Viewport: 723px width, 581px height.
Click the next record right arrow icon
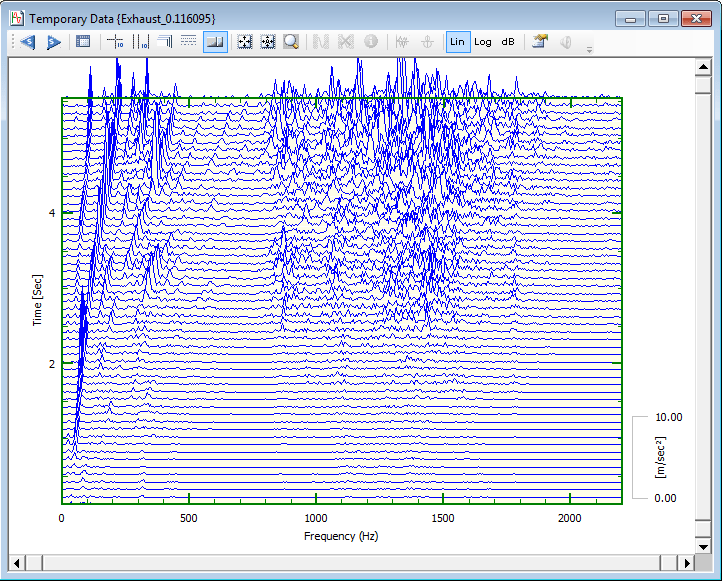click(x=54, y=42)
